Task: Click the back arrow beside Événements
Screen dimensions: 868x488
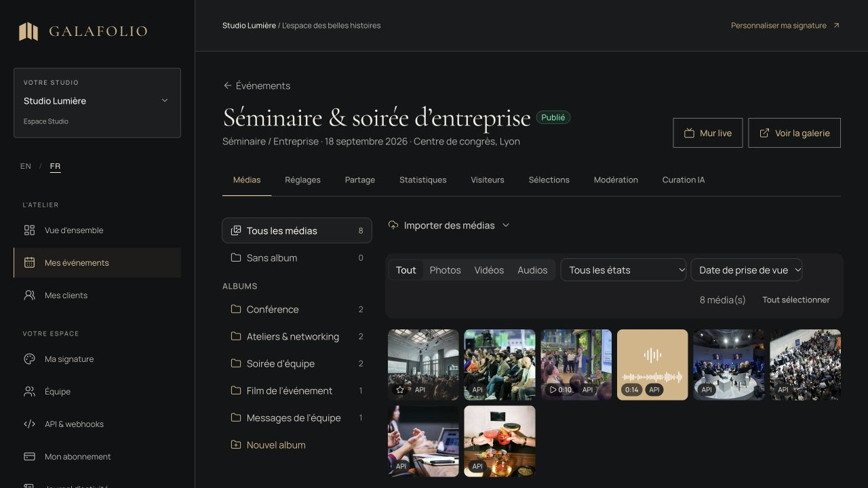Action: (x=227, y=86)
